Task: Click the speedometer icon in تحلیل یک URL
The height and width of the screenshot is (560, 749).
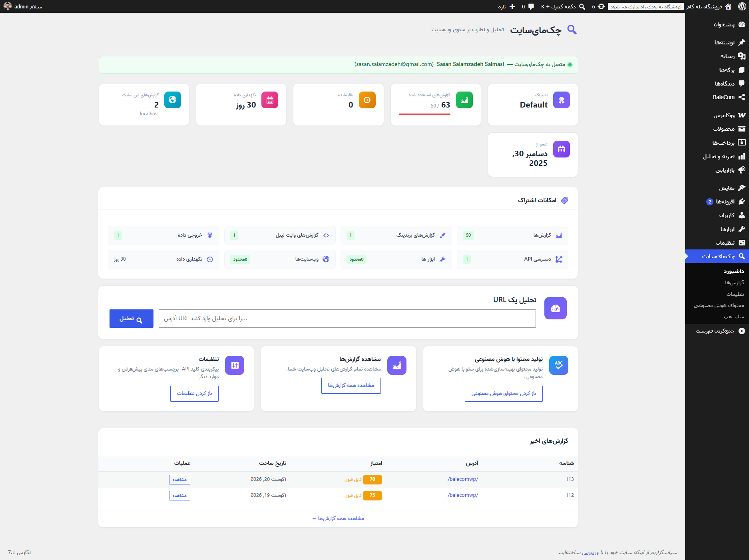Action: (556, 308)
